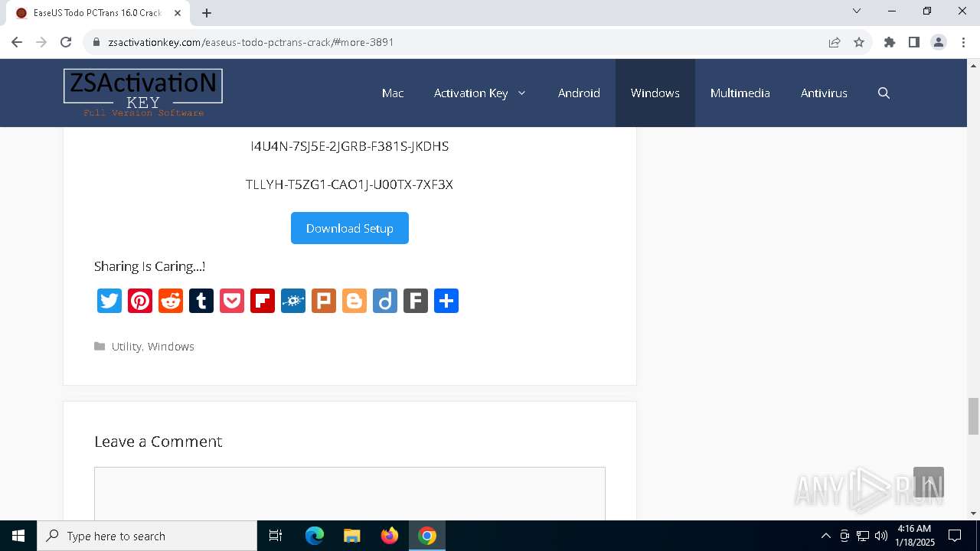The height and width of the screenshot is (551, 980).
Task: Share via the Folkd icon
Action: click(x=293, y=301)
